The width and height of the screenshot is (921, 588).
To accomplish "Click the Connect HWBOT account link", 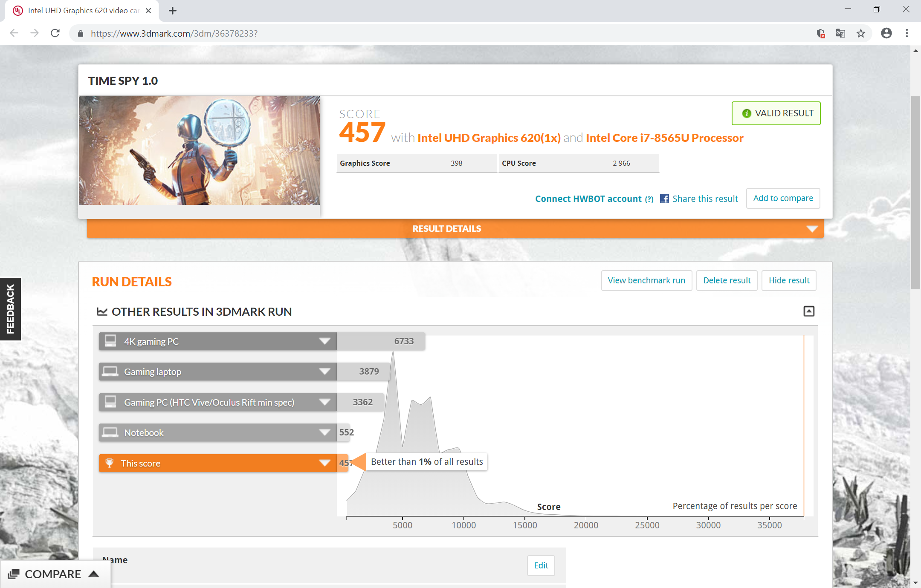I will click(x=588, y=199).
